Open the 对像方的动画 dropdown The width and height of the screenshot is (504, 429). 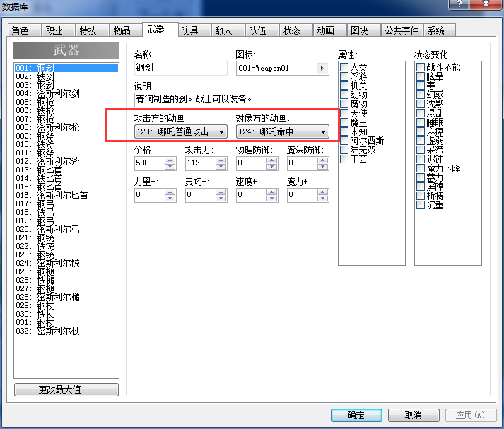coord(283,131)
